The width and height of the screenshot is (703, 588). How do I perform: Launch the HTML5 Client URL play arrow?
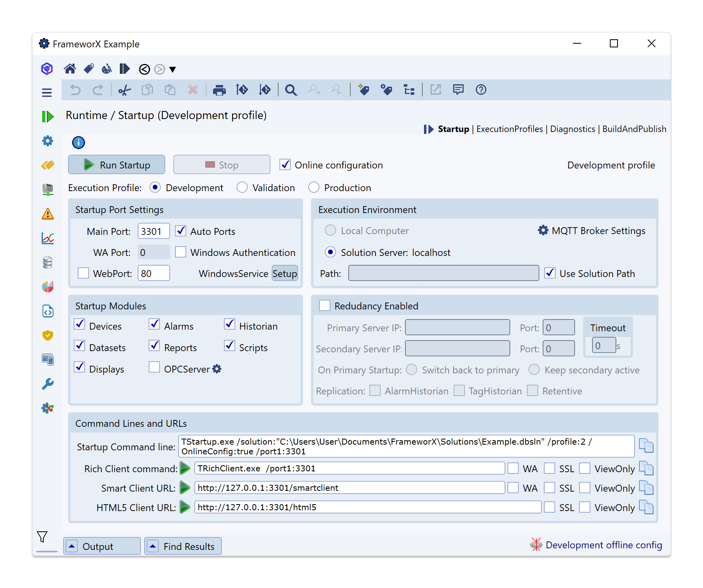[x=185, y=507]
